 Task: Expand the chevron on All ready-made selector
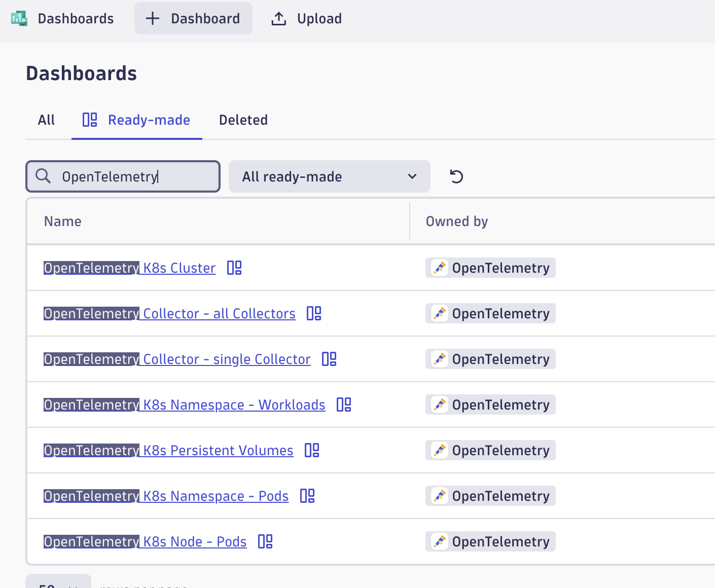[x=411, y=176]
